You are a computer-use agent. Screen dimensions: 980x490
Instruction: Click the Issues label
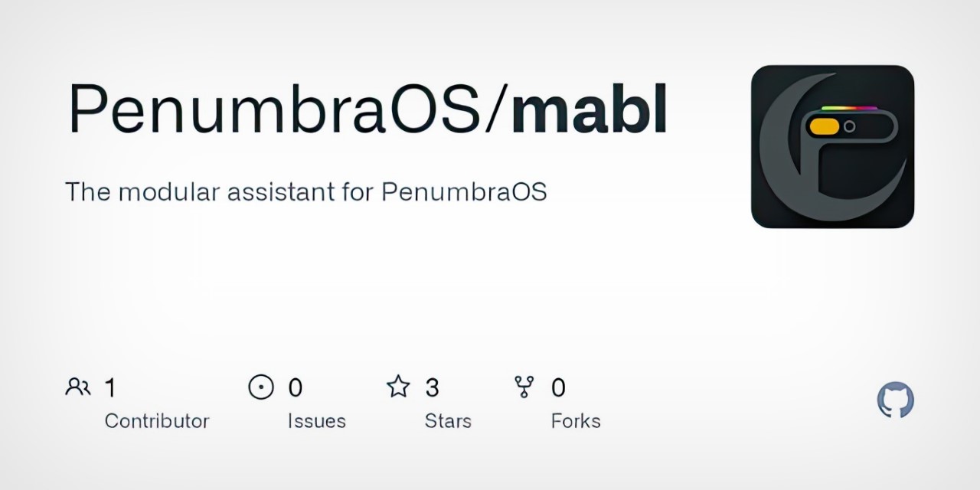[317, 421]
